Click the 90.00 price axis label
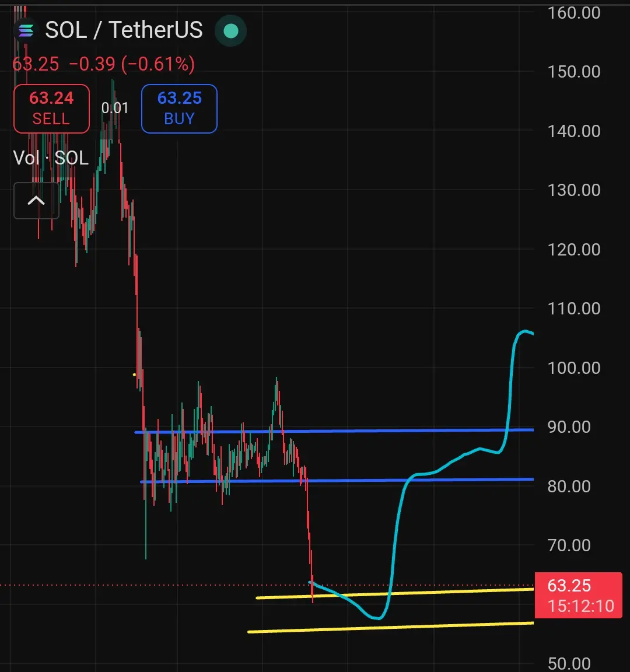 (569, 427)
